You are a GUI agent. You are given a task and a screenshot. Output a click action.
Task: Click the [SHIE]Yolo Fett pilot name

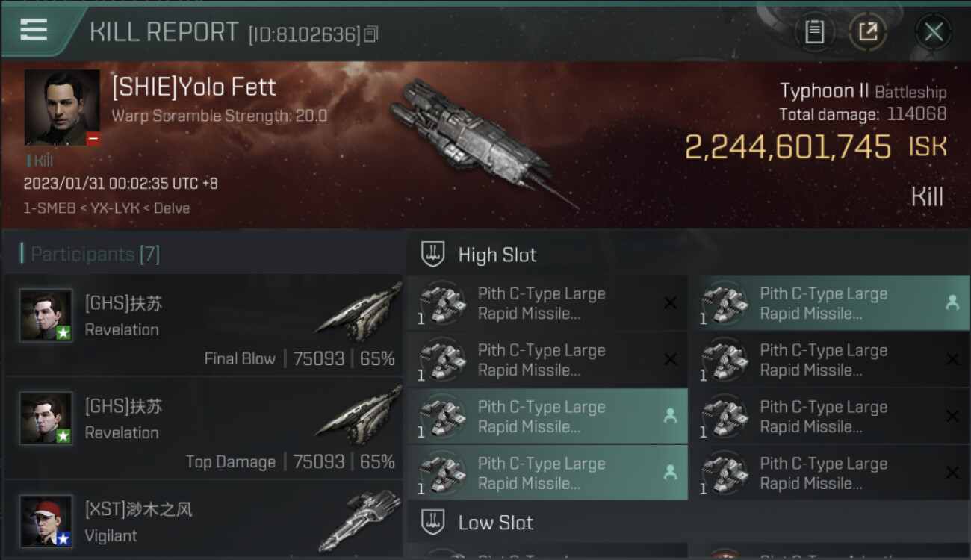coord(194,87)
